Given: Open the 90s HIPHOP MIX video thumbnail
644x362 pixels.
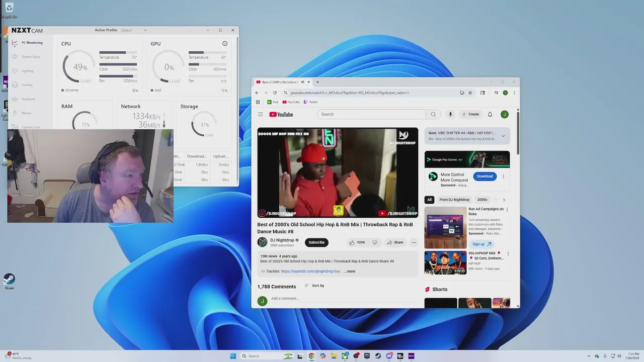Looking at the screenshot, I should [445, 262].
